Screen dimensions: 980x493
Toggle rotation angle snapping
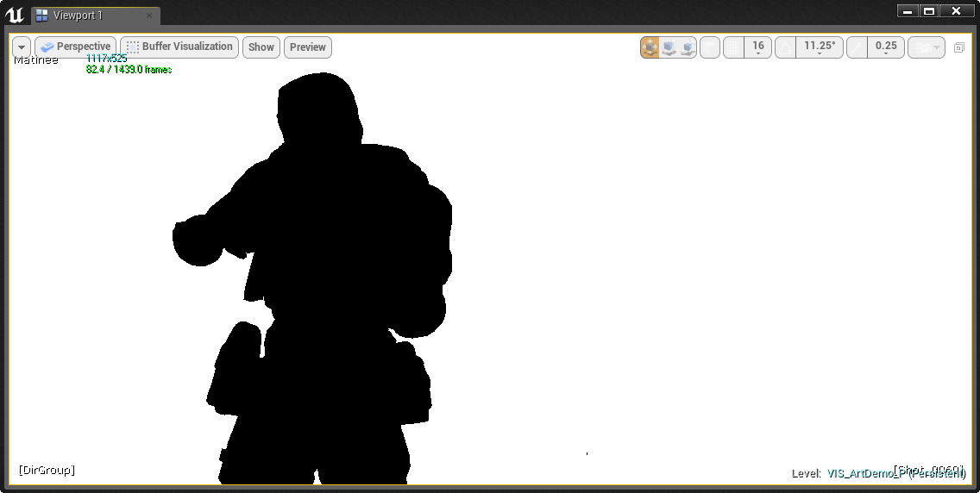pyautogui.click(x=786, y=47)
